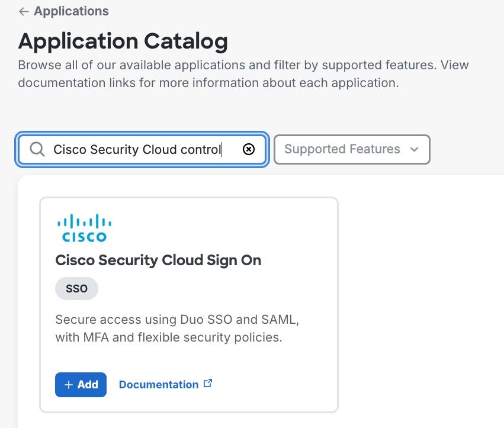The height and width of the screenshot is (428, 504).
Task: Select the Cisco Security Cloud Sign On title
Action: pos(158,260)
